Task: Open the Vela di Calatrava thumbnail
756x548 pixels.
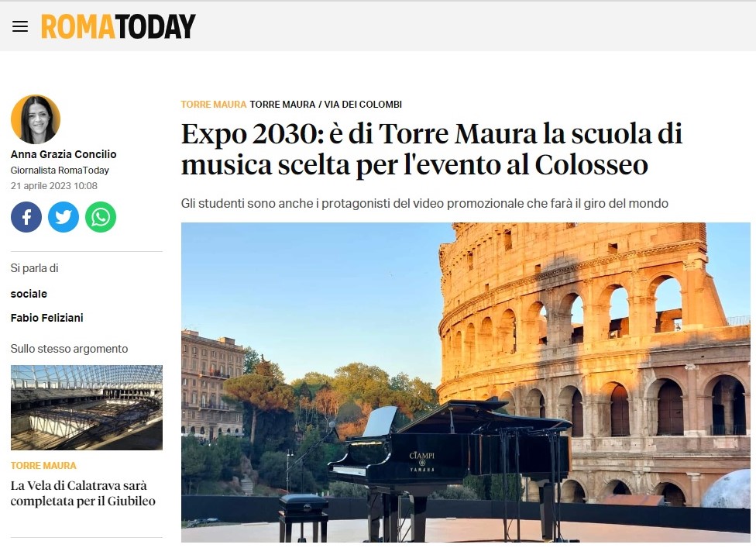Action: pyautogui.click(x=87, y=408)
